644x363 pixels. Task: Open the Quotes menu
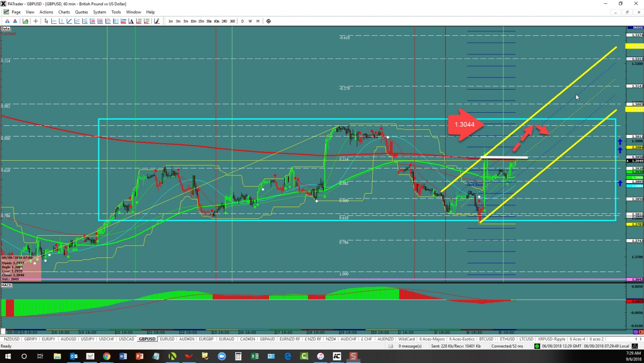pyautogui.click(x=82, y=12)
